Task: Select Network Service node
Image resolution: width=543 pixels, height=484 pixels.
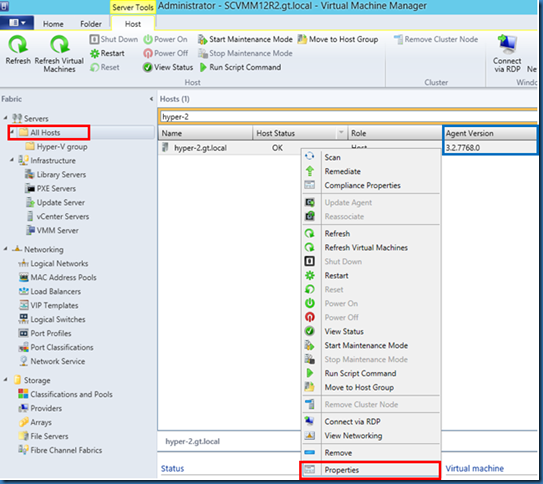Action: pyautogui.click(x=52, y=361)
